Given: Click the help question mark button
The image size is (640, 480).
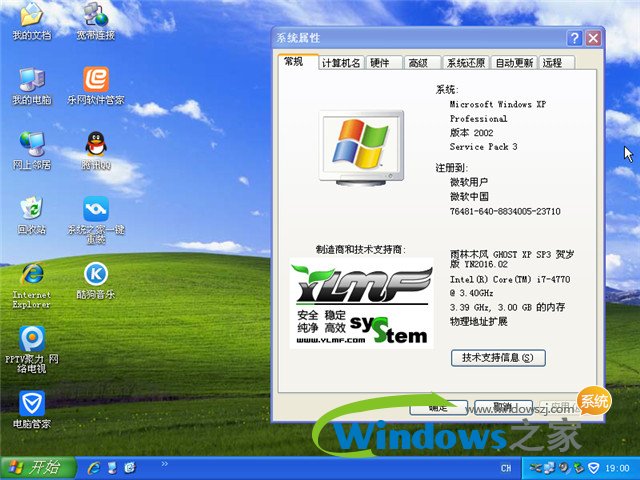Looking at the screenshot, I should coord(574,38).
